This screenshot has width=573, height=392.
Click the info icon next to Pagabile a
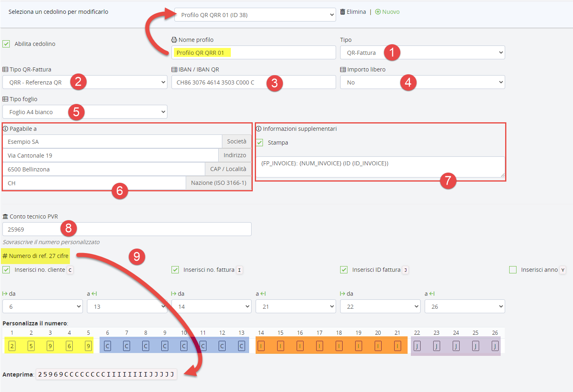[5, 129]
